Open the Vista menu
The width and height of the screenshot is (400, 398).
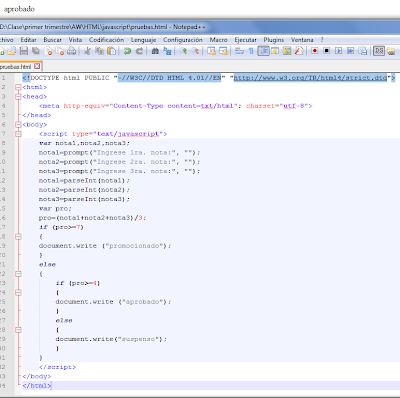point(75,40)
